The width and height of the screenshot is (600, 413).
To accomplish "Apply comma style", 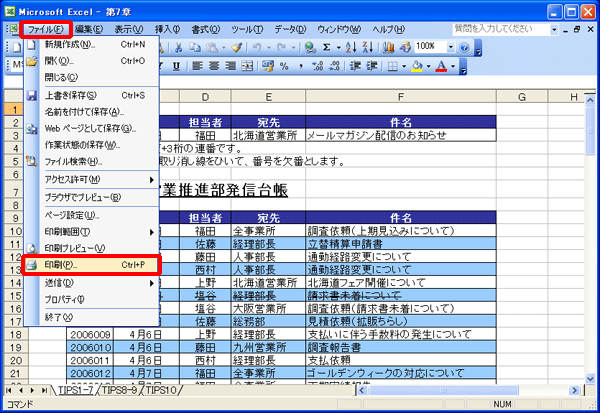I will (x=301, y=66).
